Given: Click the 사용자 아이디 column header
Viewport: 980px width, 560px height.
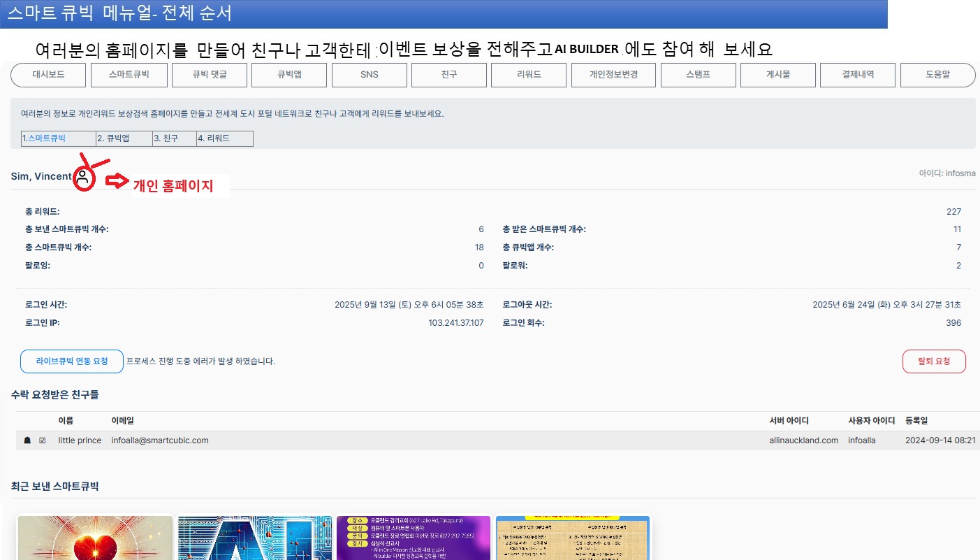Looking at the screenshot, I should point(871,421).
